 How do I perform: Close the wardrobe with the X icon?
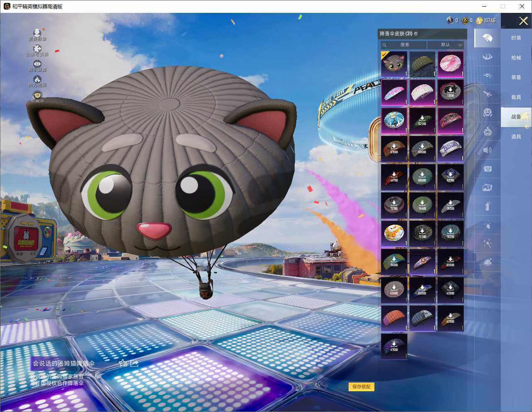pos(523,21)
